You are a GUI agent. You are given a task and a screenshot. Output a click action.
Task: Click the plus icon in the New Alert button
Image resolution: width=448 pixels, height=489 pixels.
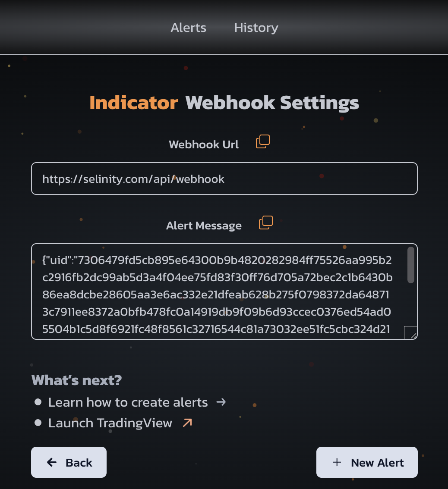[x=337, y=462]
